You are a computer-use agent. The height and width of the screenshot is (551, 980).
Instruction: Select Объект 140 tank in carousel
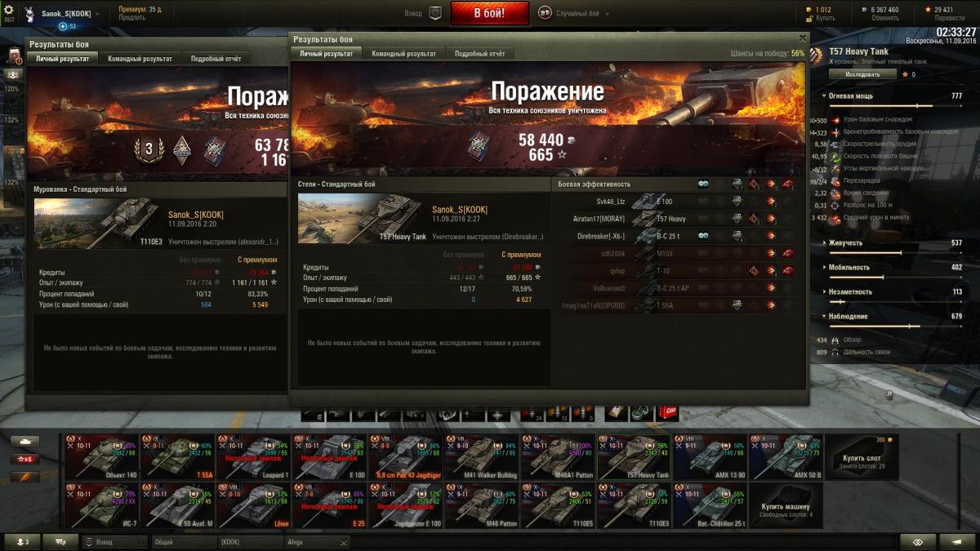pyautogui.click(x=100, y=456)
